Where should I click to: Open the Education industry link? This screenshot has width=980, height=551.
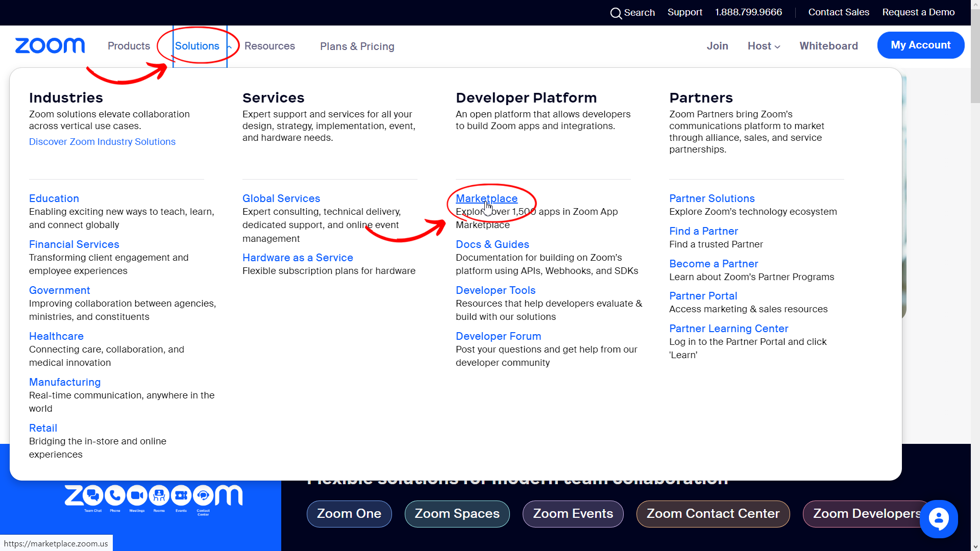(x=54, y=198)
